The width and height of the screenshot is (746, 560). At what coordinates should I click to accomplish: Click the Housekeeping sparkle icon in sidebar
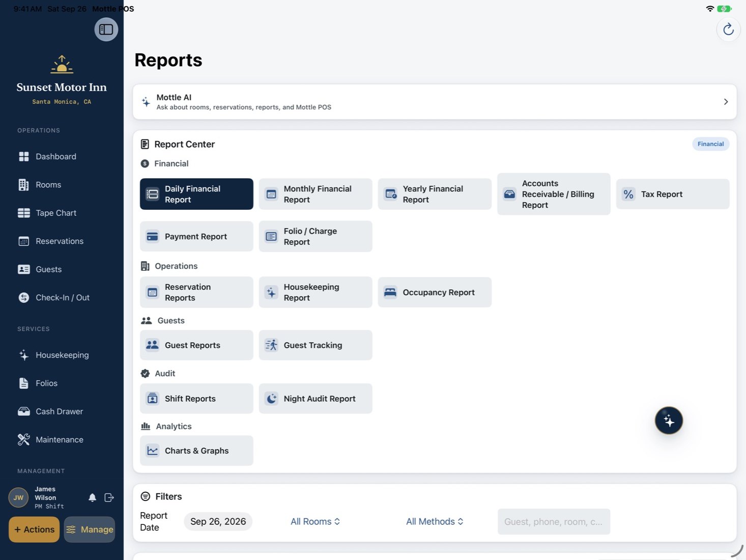(x=24, y=355)
